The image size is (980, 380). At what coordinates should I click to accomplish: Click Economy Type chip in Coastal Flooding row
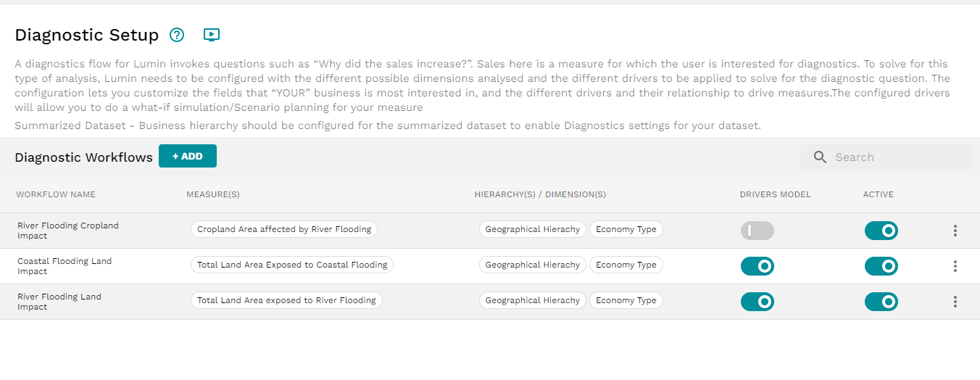[626, 265]
